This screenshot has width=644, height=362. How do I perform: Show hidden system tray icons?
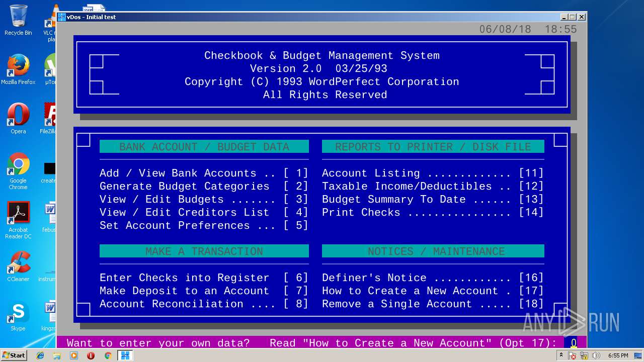(x=561, y=355)
